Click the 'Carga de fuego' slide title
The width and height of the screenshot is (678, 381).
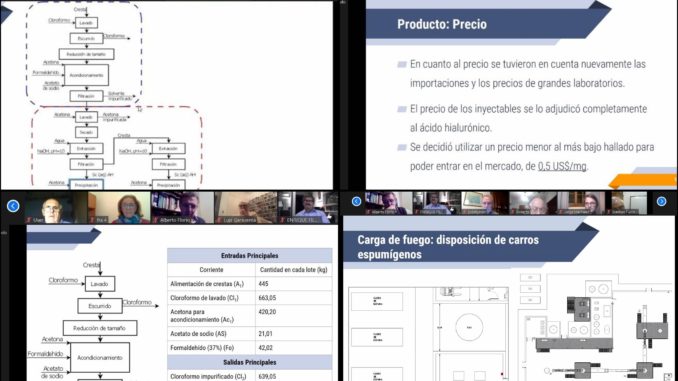click(x=448, y=247)
